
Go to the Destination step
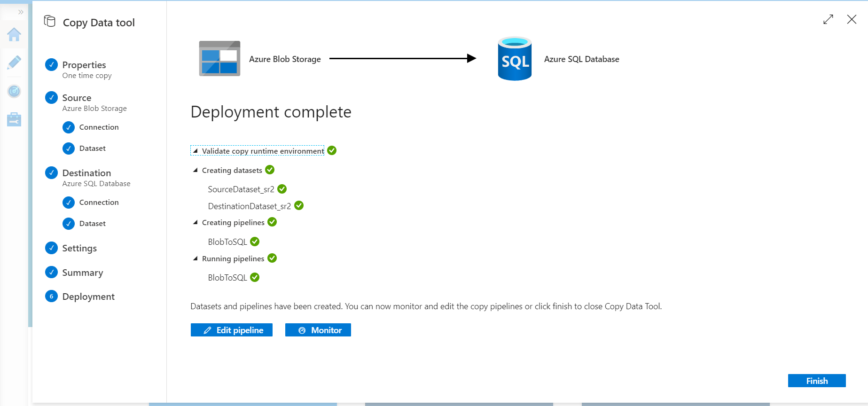click(x=86, y=173)
